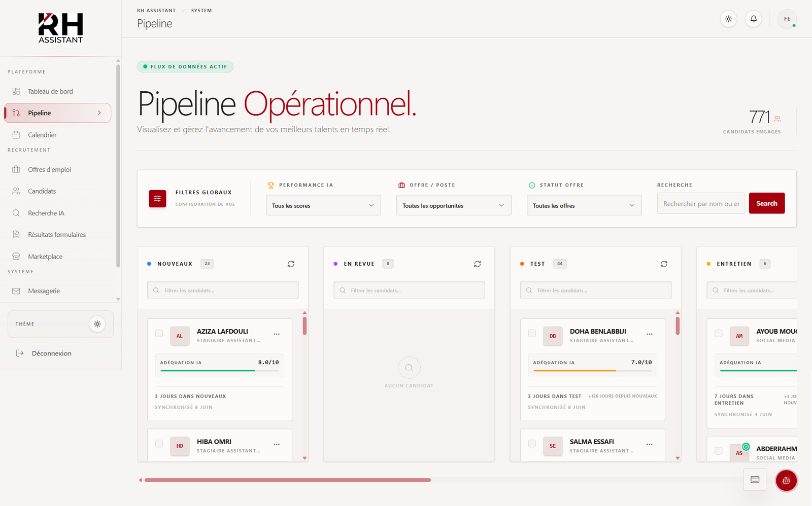812x506 pixels.
Task: Select Salma Essafi's checkbox
Action: point(532,444)
